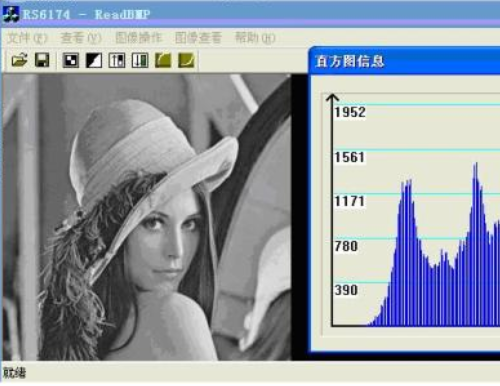Open the 查看(V) menu

[x=81, y=38]
